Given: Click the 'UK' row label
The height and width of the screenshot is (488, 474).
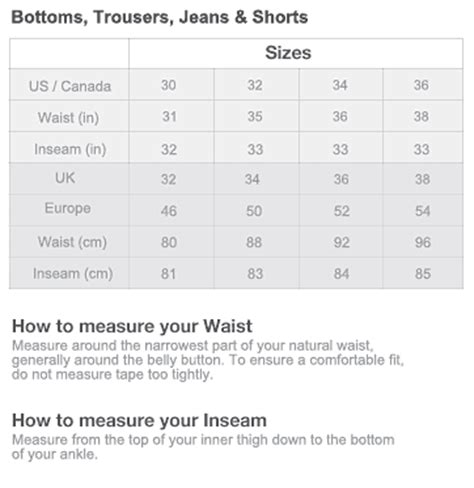Looking at the screenshot, I should [x=65, y=178].
